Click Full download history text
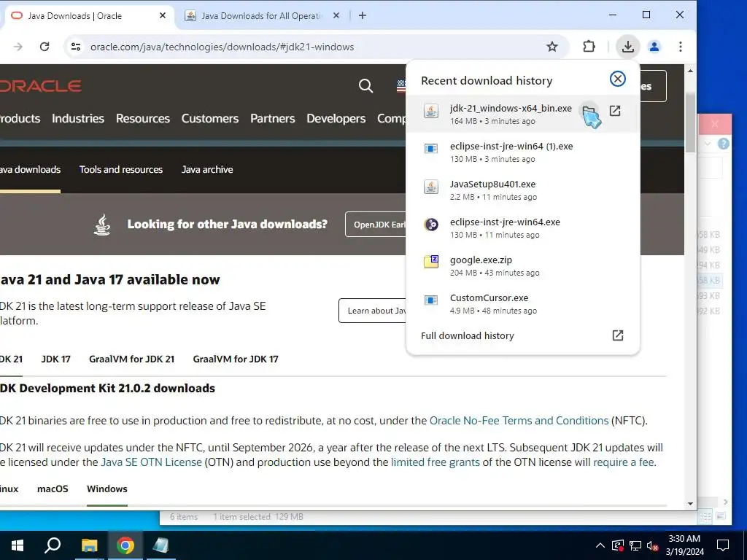 pos(468,335)
